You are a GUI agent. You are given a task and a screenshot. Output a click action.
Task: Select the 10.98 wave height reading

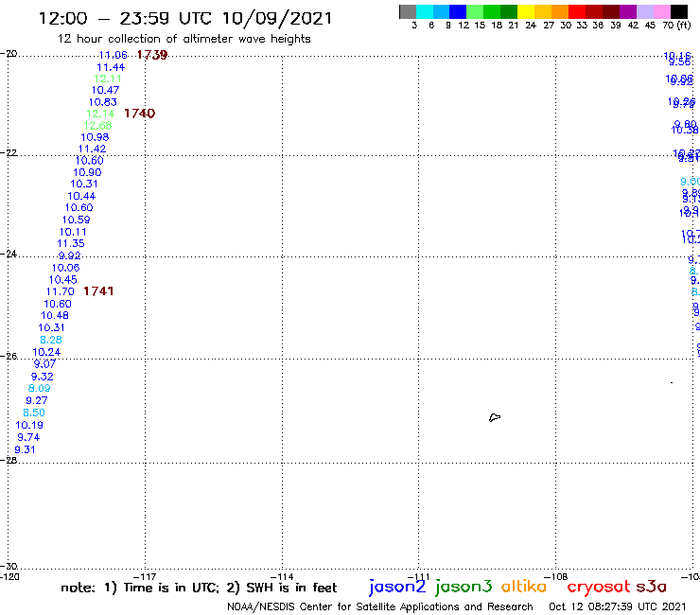(95, 137)
